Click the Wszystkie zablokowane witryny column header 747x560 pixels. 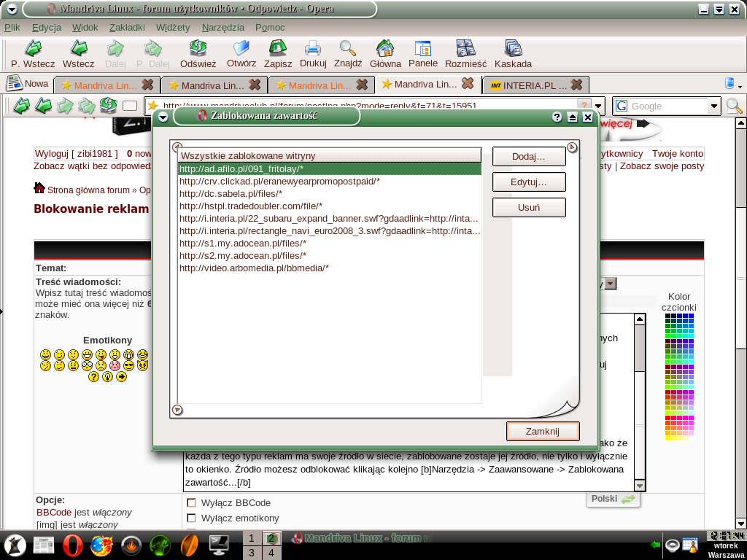[330, 156]
